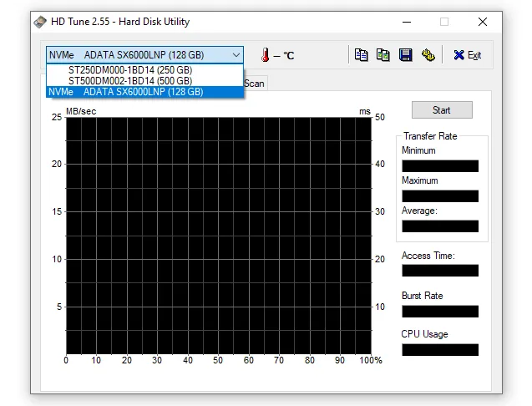Image resolution: width=532 pixels, height=406 pixels.
Task: Select ST500DM002-1BD14 (500 GB) drive
Action: pyautogui.click(x=144, y=81)
